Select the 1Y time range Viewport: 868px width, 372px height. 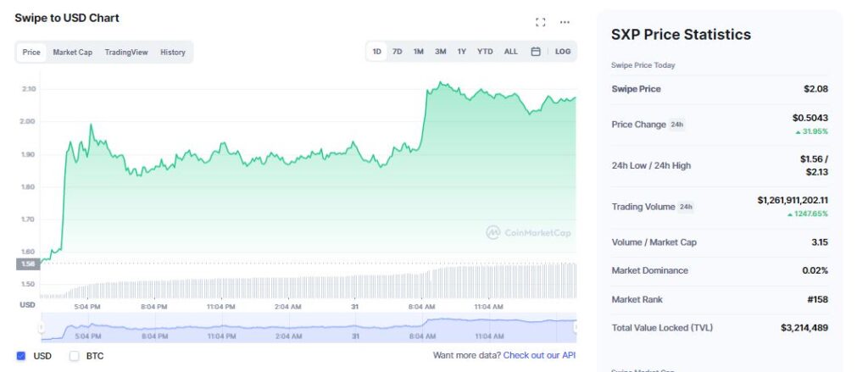[x=462, y=52]
